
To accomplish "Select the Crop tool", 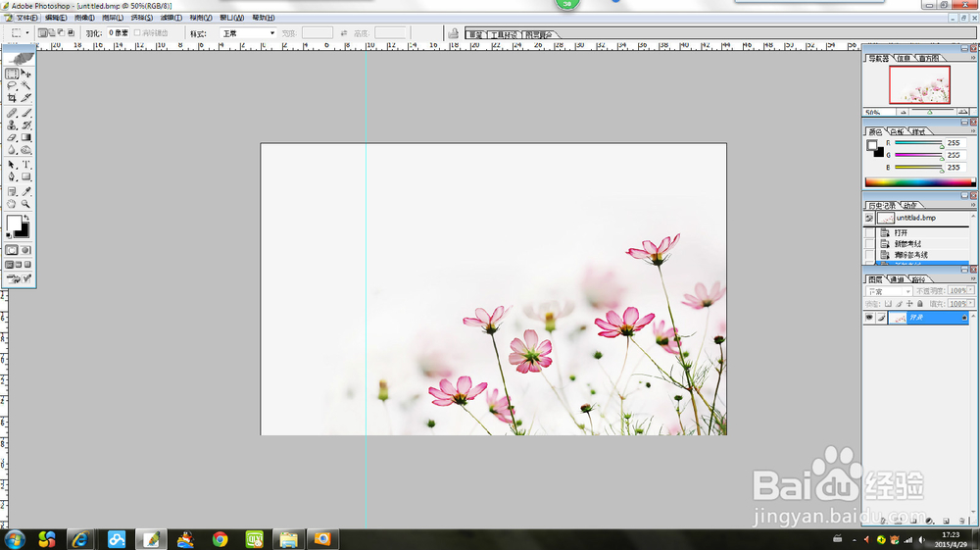I will coord(12,98).
